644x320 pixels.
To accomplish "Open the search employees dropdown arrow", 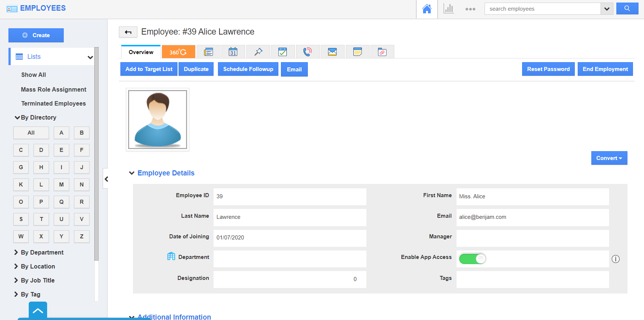I will pyautogui.click(x=607, y=9).
